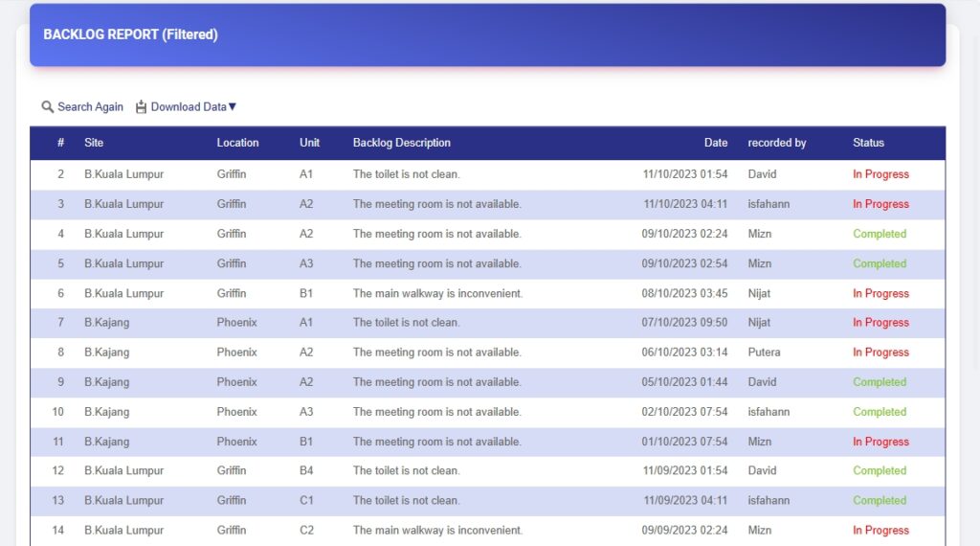Click unit B4 in row 12
Screen dimensions: 980x546
click(x=306, y=471)
